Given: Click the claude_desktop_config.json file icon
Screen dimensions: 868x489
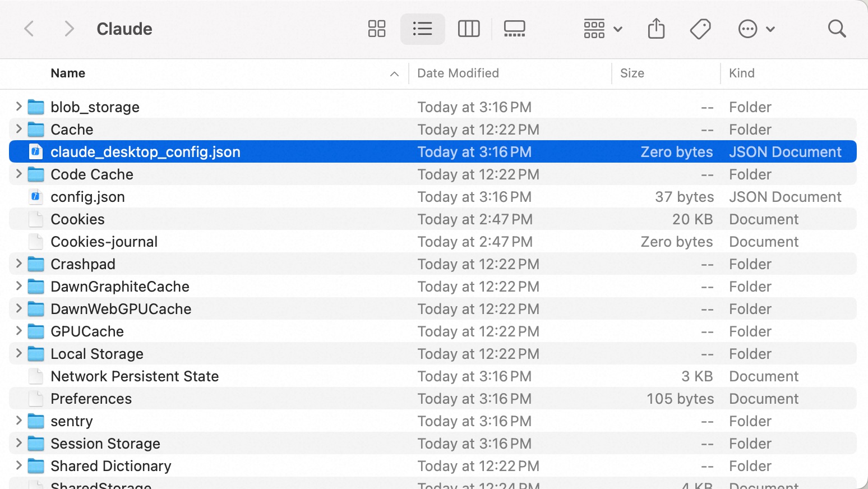Looking at the screenshot, I should (x=36, y=151).
